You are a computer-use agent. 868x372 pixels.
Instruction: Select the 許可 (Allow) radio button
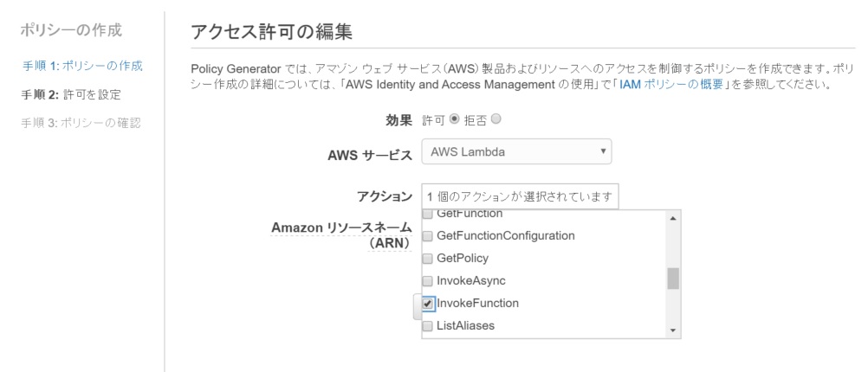point(454,119)
